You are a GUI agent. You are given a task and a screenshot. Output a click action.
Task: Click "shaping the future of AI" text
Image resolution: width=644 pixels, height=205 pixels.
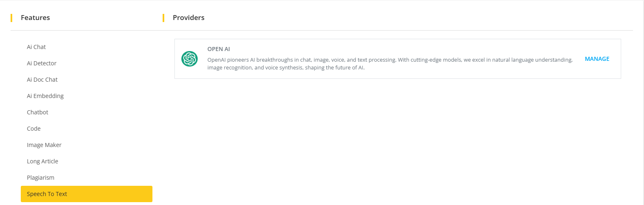(335, 68)
